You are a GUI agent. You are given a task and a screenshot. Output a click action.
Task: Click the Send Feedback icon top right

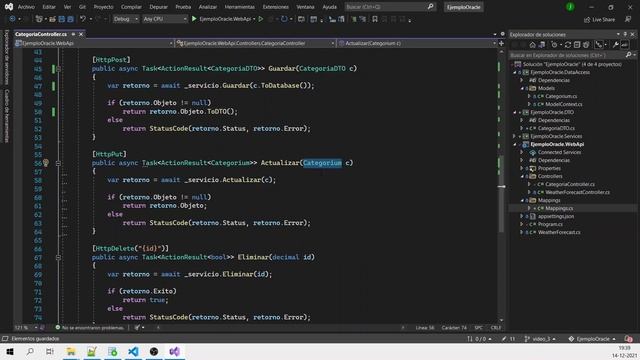[x=628, y=19]
